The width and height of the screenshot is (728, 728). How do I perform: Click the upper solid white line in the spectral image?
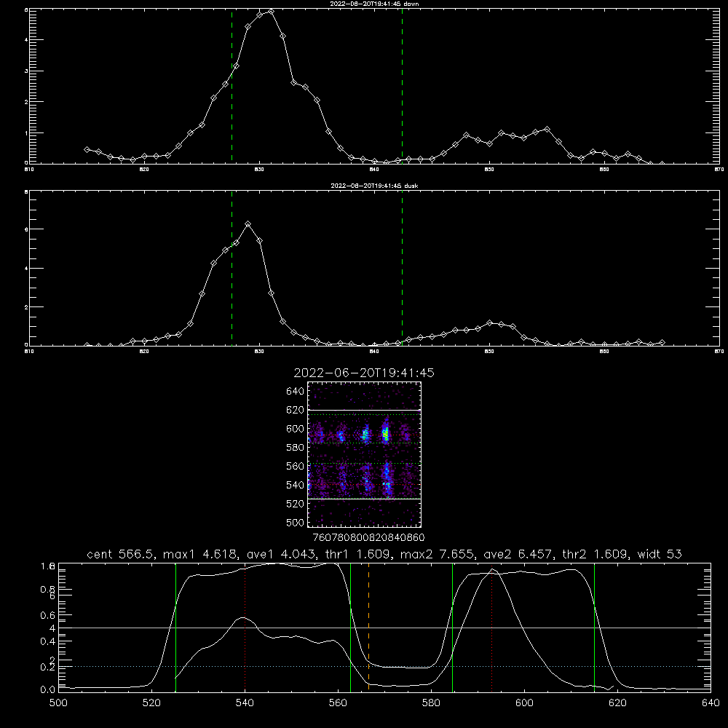(365, 410)
